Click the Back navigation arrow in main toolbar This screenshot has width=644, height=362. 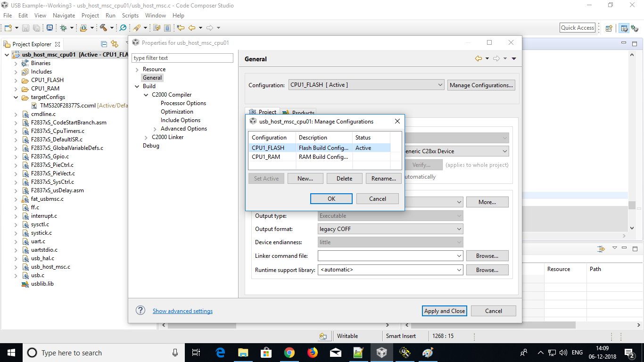coord(192,28)
